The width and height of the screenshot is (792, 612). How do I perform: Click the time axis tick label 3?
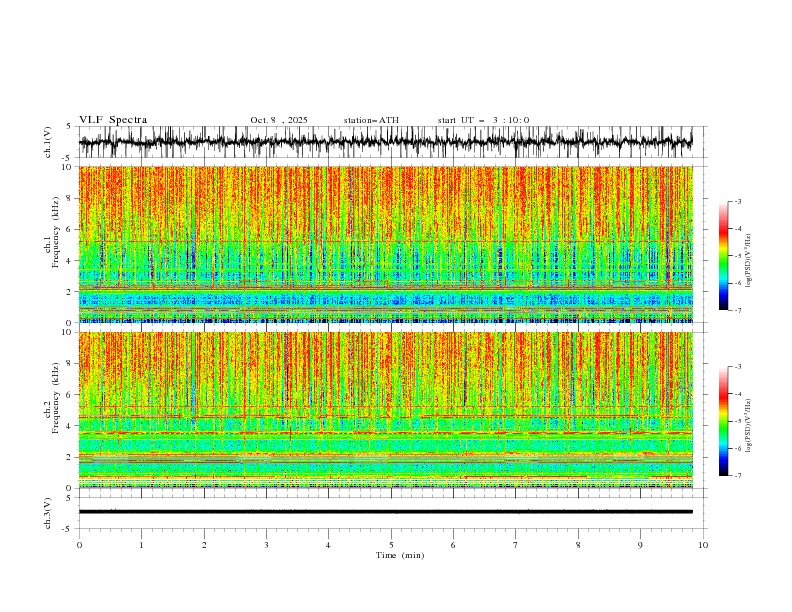pyautogui.click(x=266, y=545)
